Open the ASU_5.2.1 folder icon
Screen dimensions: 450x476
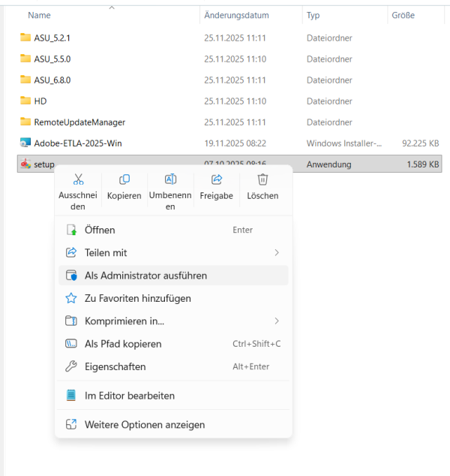tap(25, 38)
